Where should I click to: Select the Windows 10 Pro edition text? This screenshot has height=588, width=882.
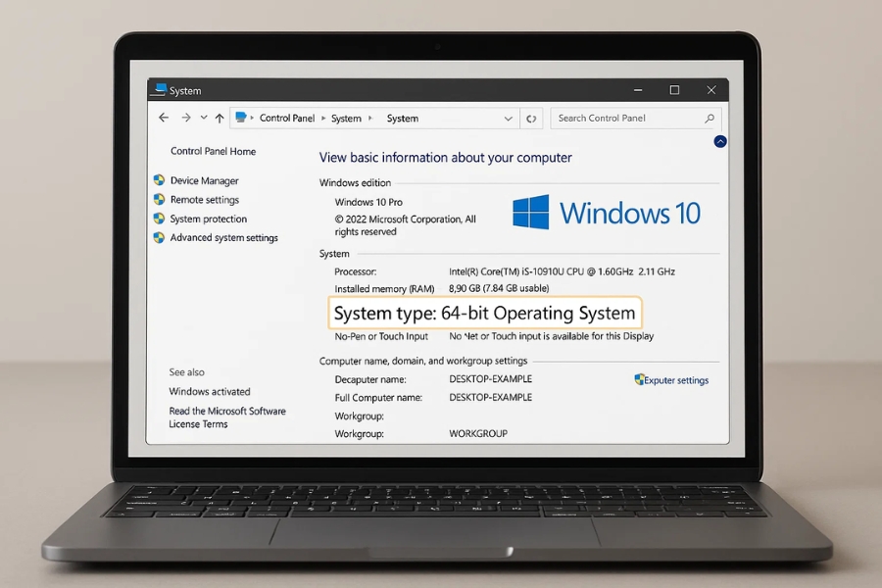click(x=368, y=202)
